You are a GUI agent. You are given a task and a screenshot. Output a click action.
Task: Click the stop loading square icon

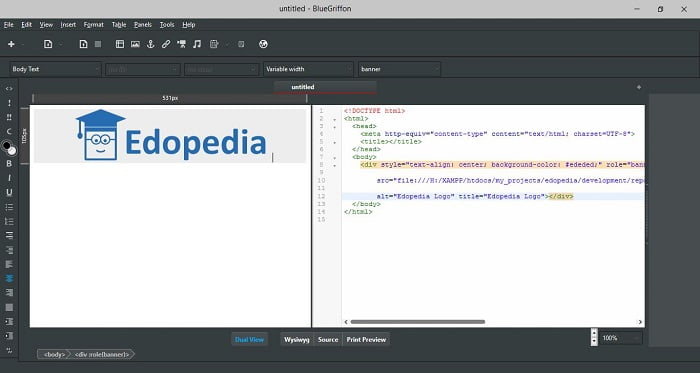[x=98, y=44]
